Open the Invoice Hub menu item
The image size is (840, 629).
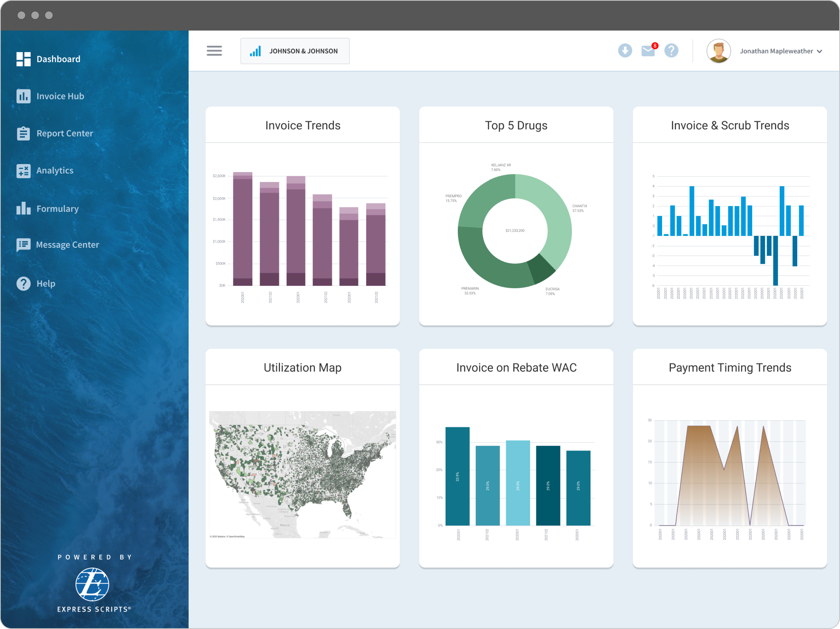tap(60, 96)
